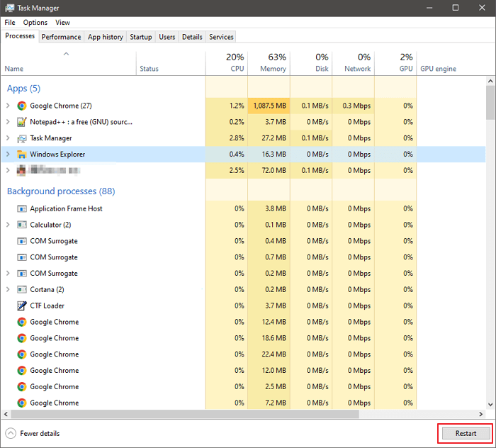The image size is (496, 448).
Task: Click the Windows Explorer folder icon
Action: click(22, 154)
